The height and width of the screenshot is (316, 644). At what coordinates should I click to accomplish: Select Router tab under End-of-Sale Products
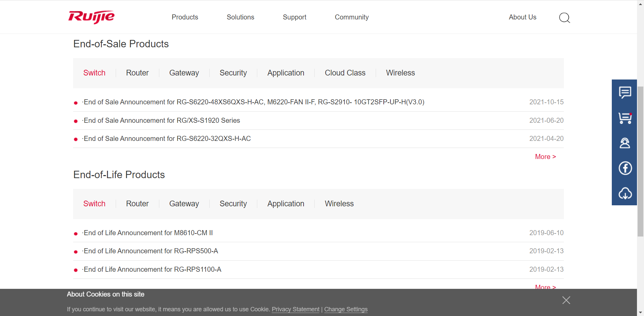coord(137,73)
